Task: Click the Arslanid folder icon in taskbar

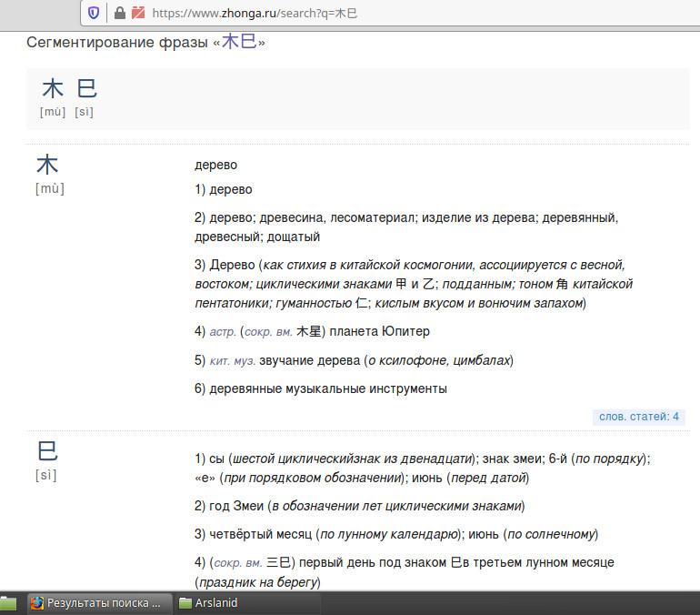Action: (185, 603)
